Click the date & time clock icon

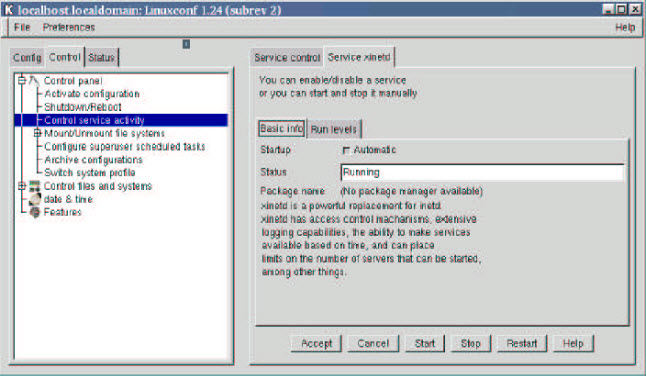(35, 199)
